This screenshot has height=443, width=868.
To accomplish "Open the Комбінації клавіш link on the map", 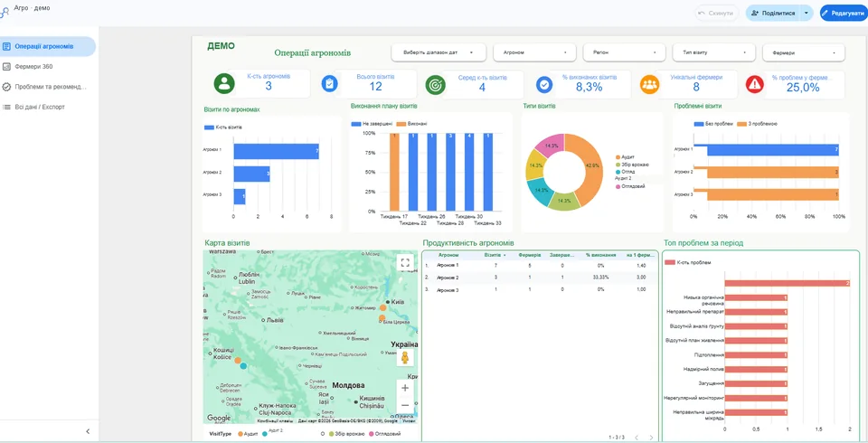I will (x=277, y=421).
